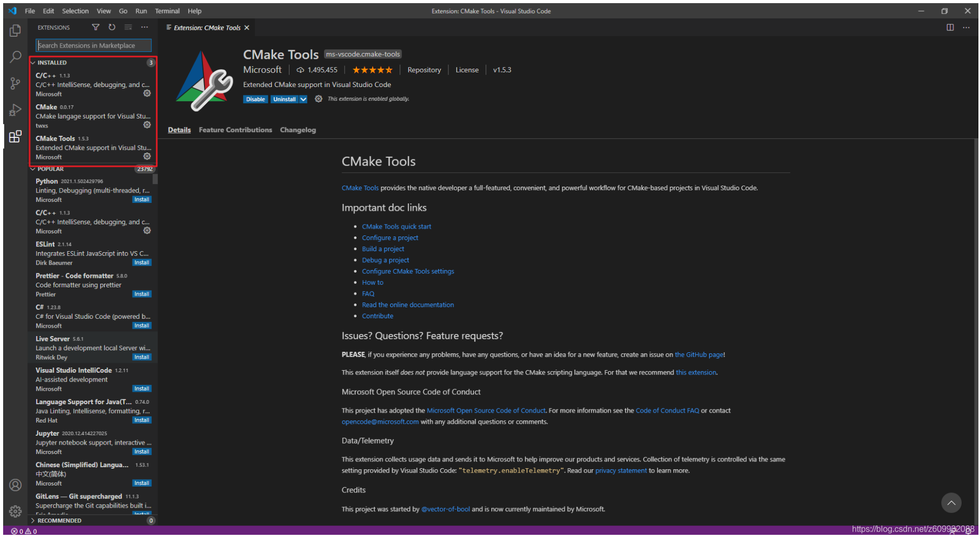Open manage gear for CMake by twxs
980x539 pixels.
[x=147, y=125]
